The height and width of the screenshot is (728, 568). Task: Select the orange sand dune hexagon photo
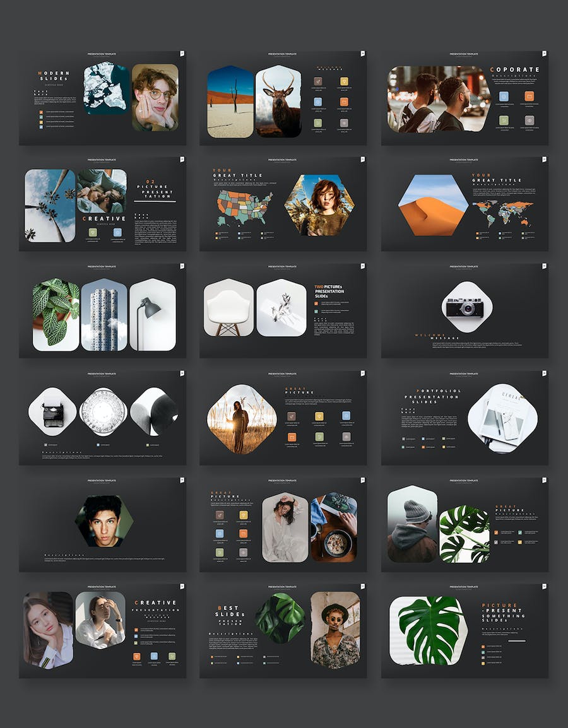point(434,205)
